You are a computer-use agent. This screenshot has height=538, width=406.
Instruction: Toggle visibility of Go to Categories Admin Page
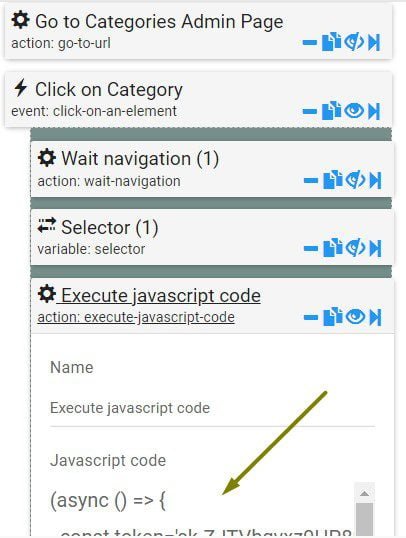[x=354, y=42]
